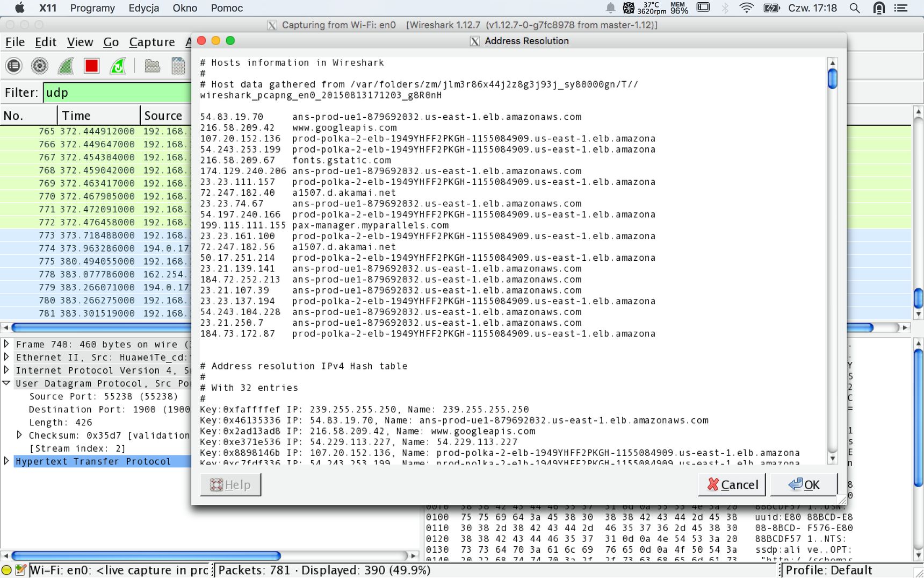Click the menu bar clock Czw. 17:18
This screenshot has height=578, width=924.
coord(812,8)
